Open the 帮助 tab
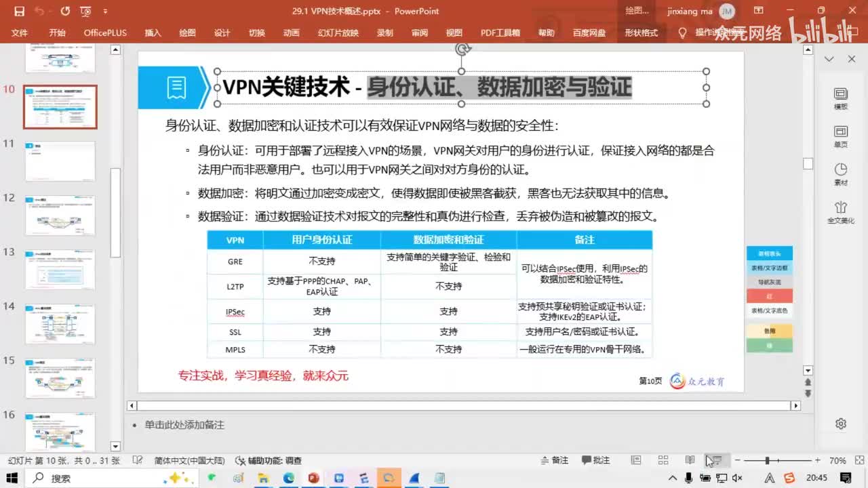Image resolution: width=868 pixels, height=488 pixels. [x=547, y=33]
